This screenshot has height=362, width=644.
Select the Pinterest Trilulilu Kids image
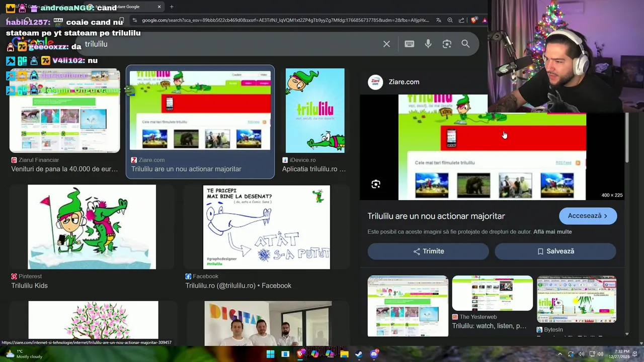click(92, 227)
